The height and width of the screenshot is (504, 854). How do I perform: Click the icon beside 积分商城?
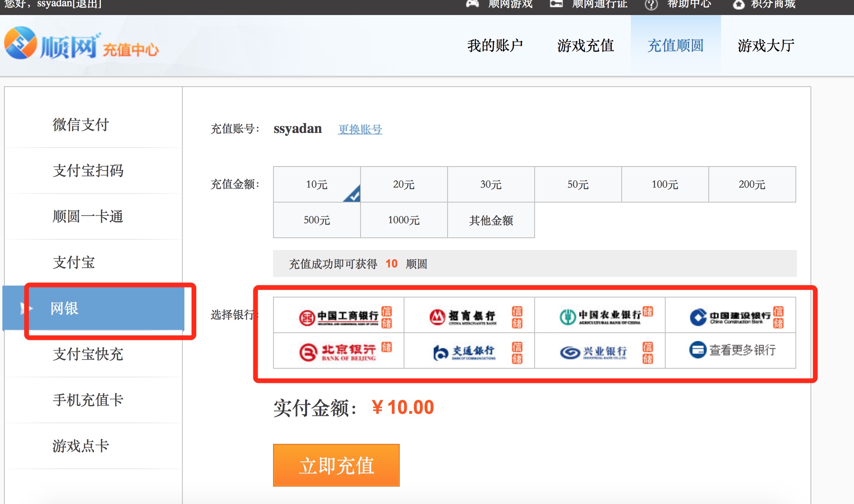[738, 4]
